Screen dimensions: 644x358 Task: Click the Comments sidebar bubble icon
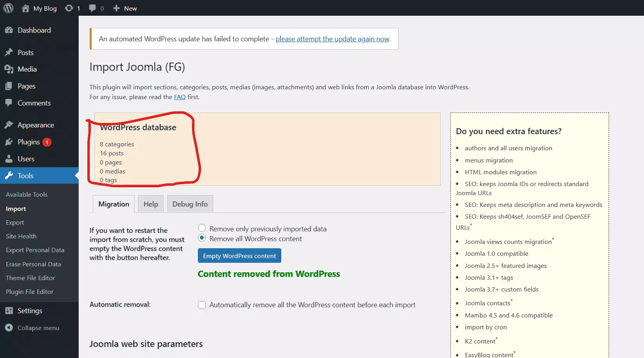[x=9, y=103]
